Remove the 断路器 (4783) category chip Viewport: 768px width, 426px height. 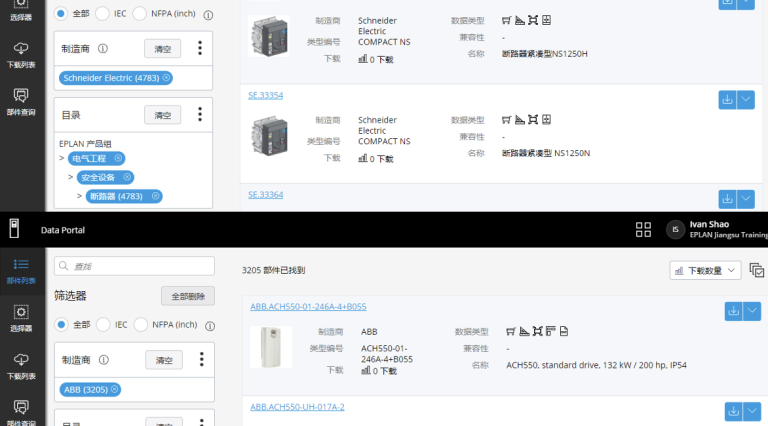[x=154, y=196]
